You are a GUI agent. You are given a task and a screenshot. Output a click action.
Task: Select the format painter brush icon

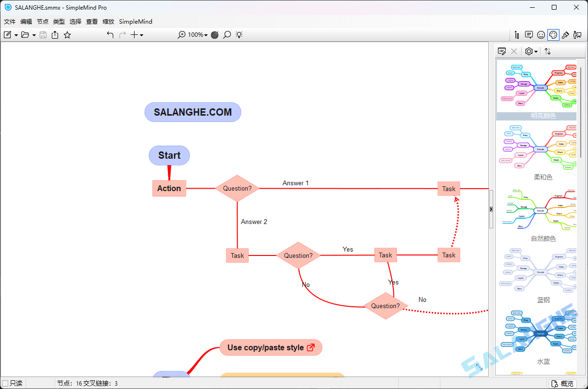pos(565,34)
